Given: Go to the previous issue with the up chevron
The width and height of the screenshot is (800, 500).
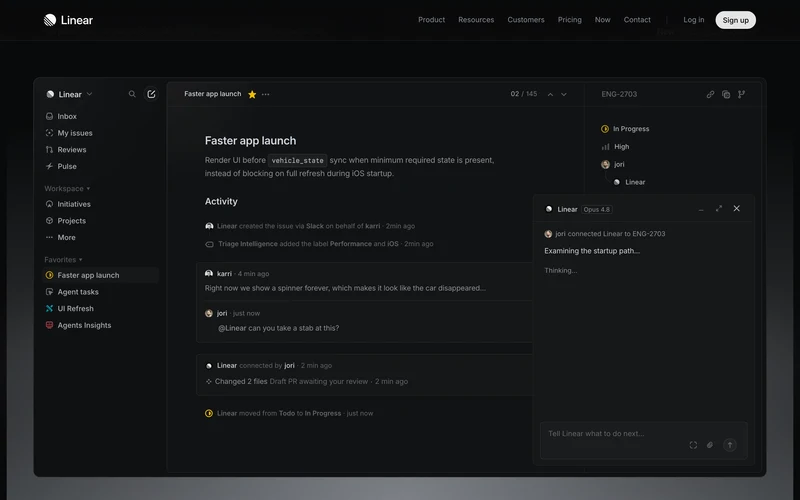Looking at the screenshot, I should click(551, 94).
